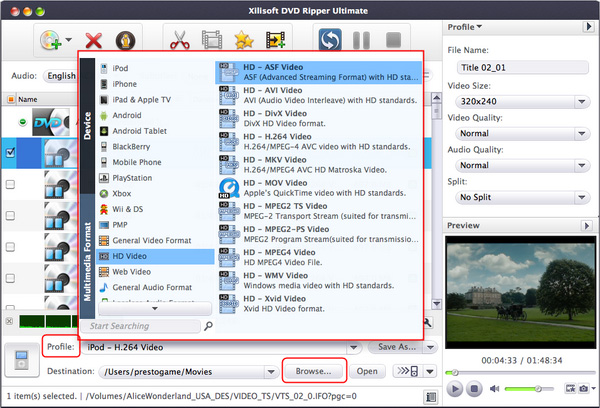Open the Profile combo box arrow
This screenshot has height=408, width=600.
tap(354, 348)
